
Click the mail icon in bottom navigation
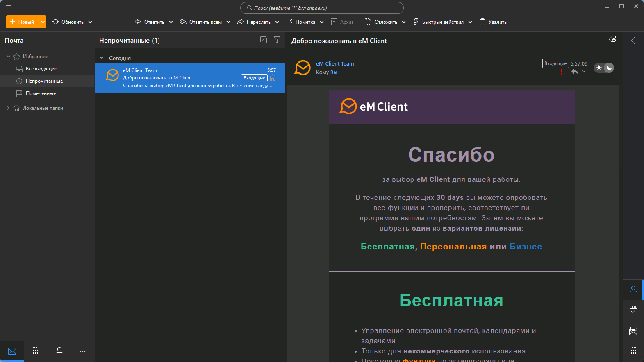click(x=12, y=351)
